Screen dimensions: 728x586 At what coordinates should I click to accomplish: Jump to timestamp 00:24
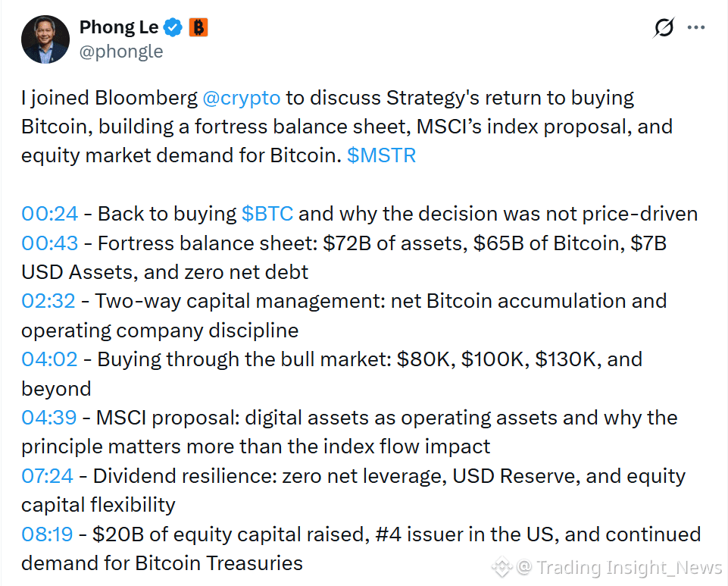[50, 214]
